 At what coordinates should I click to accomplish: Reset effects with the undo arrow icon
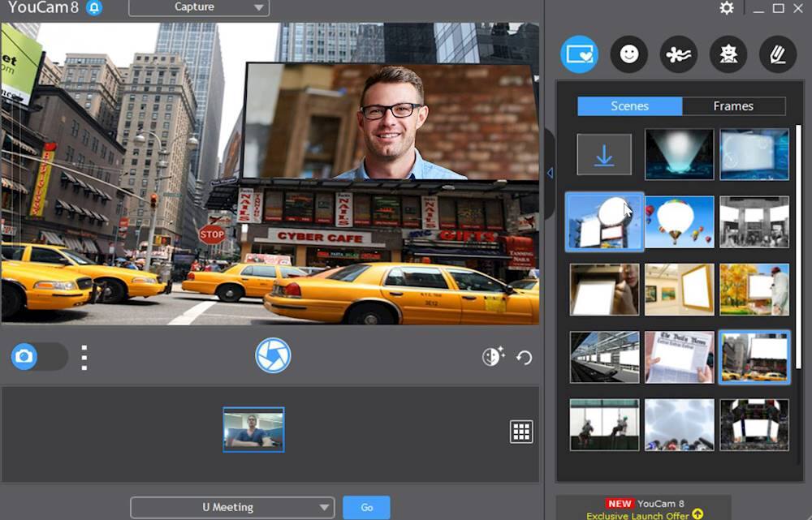pos(525,357)
